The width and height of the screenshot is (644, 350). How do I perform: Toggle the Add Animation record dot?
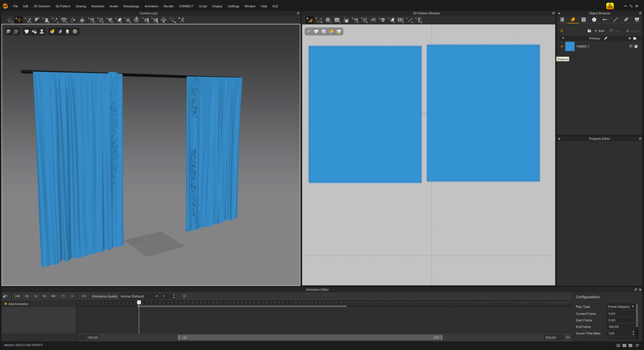[x=5, y=304]
